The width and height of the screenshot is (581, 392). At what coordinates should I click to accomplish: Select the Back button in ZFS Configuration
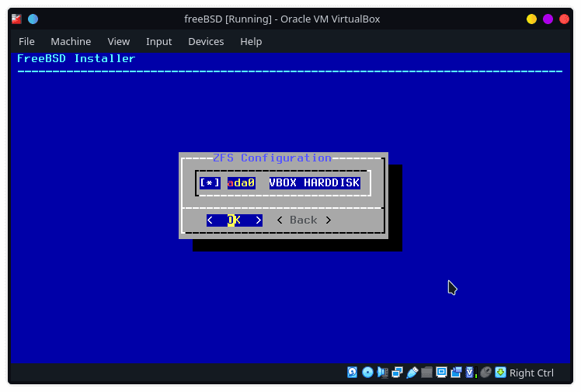(304, 220)
